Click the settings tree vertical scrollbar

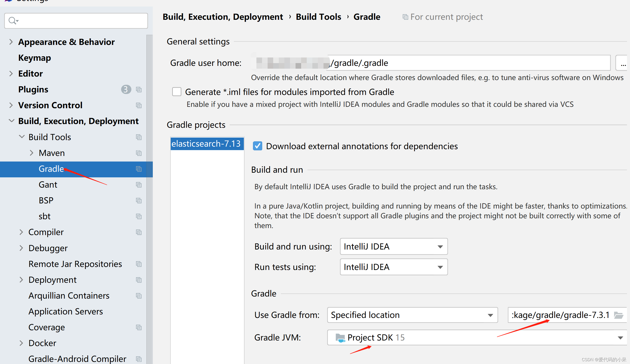pos(149,199)
